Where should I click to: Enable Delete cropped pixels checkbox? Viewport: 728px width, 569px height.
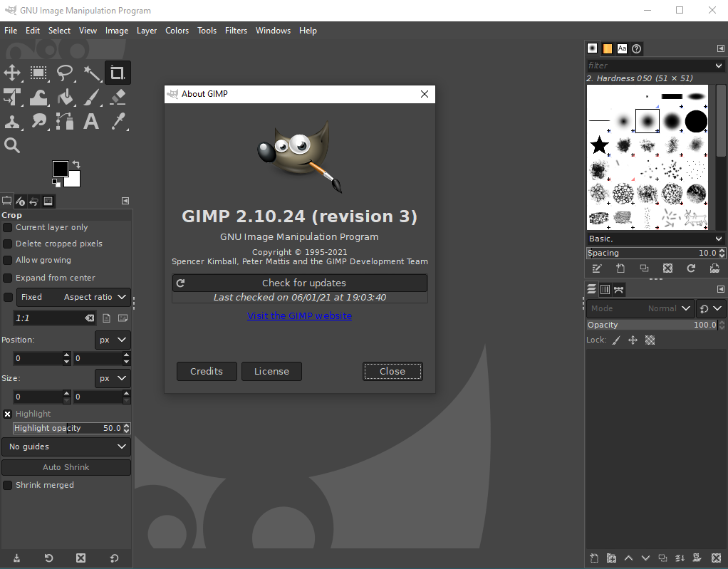coord(7,244)
